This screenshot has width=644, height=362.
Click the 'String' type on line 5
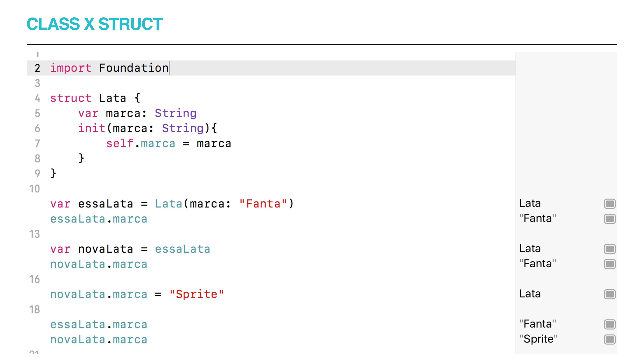175,113
